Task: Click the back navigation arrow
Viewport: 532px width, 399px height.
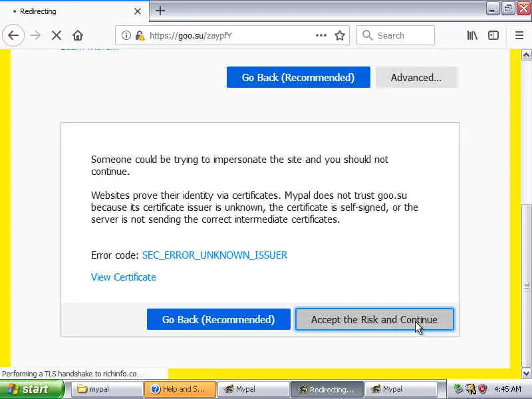Action: (13, 35)
